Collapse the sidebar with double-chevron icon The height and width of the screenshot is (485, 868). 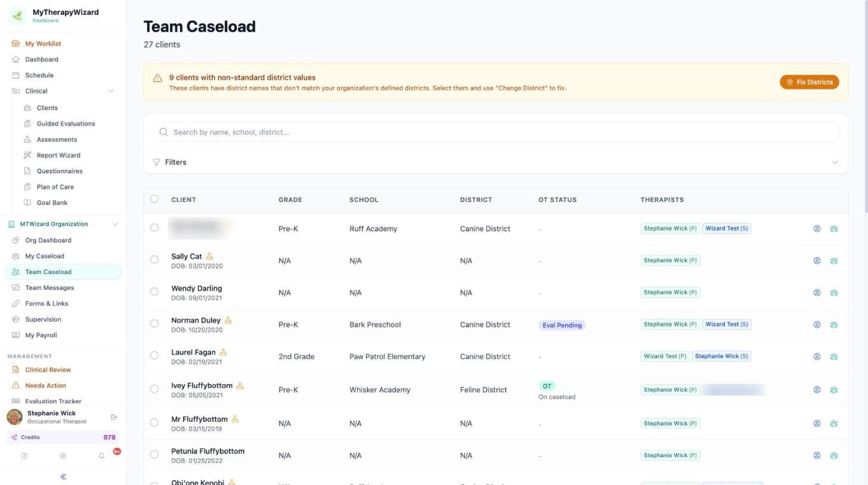(63, 477)
